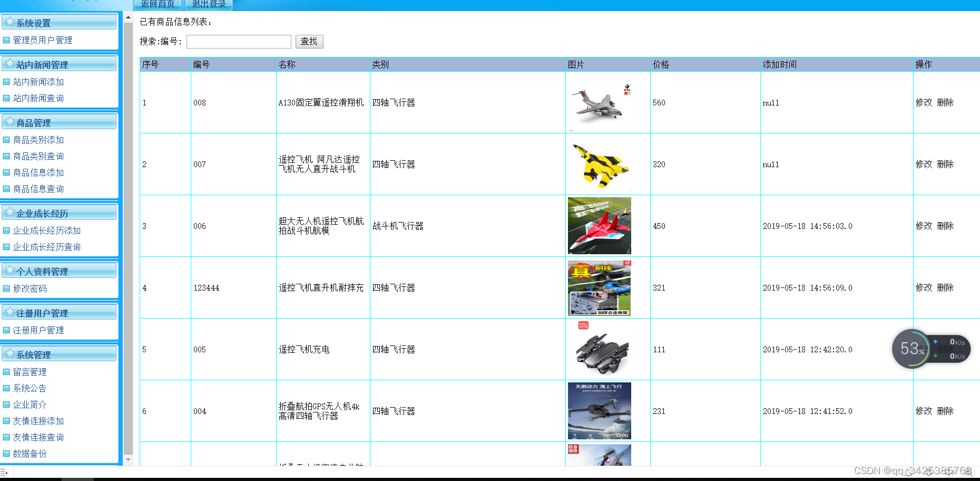
Task: Click 删除 for product 004
Action: 945,411
